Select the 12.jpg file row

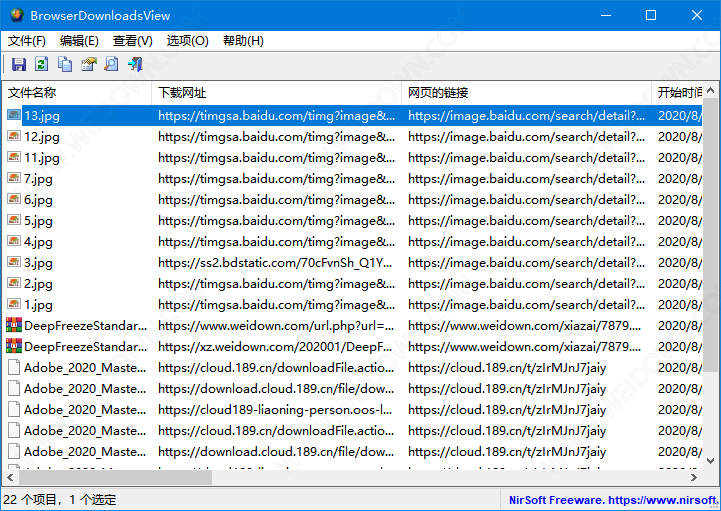353,137
